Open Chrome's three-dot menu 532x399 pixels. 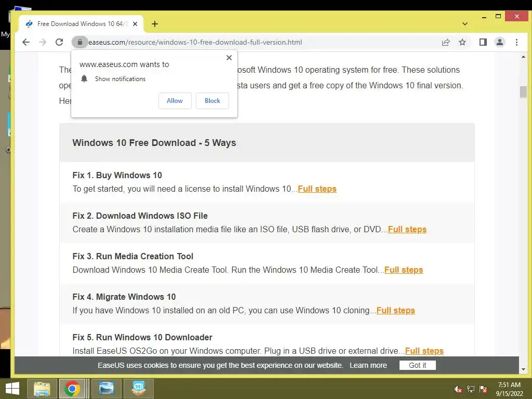[516, 42]
